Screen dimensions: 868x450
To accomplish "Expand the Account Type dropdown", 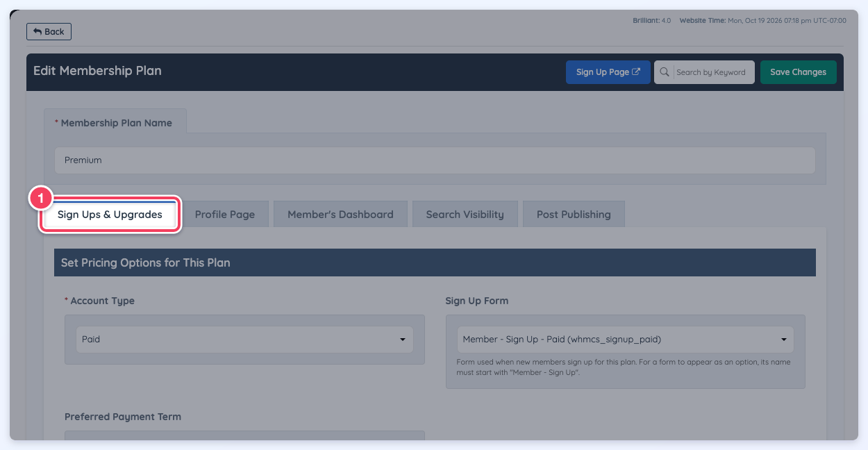I will click(244, 340).
